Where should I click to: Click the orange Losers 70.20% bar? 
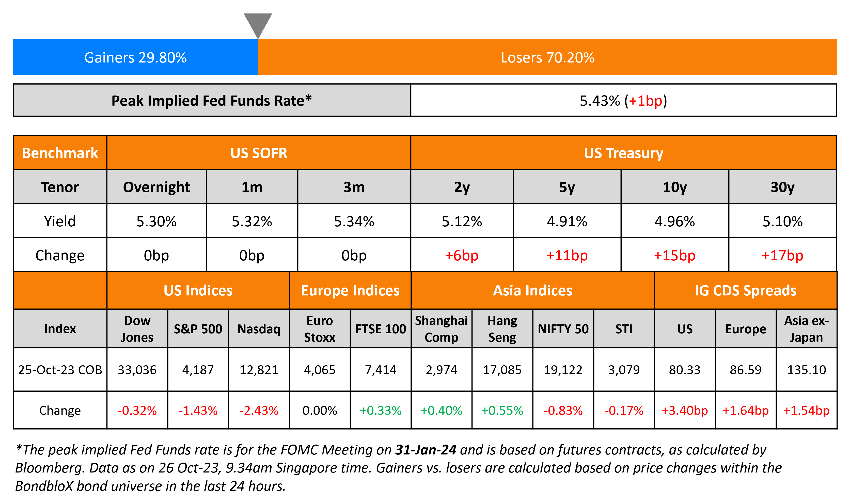coord(547,57)
